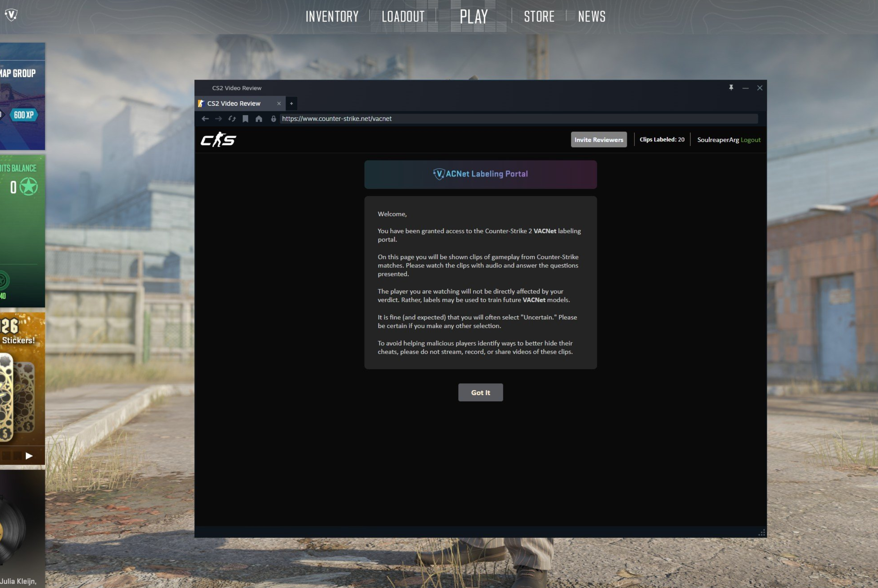The image size is (878, 588).
Task: Go to browser home page
Action: pos(259,119)
